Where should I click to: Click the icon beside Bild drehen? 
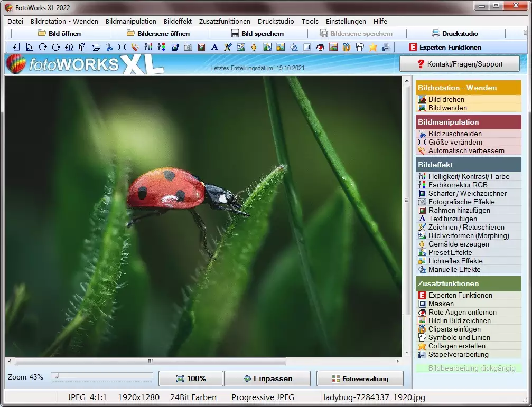click(422, 99)
